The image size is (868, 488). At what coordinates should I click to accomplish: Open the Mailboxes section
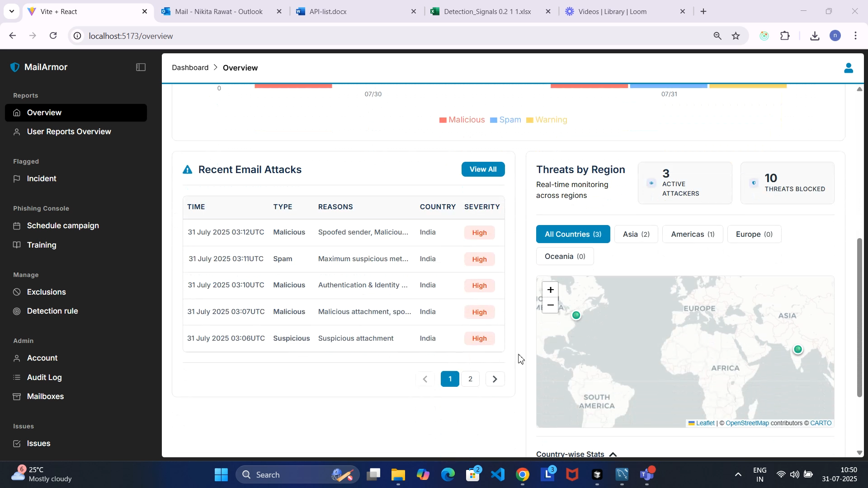click(x=46, y=397)
